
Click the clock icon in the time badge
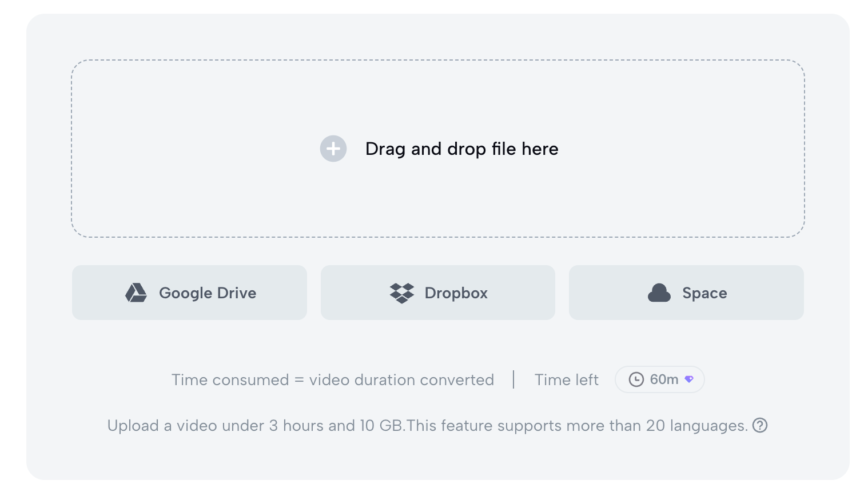coord(636,379)
